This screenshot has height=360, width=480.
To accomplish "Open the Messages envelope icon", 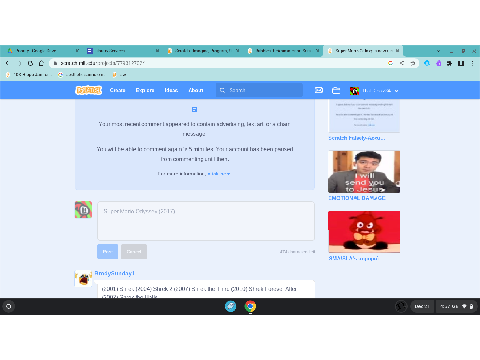I will pyautogui.click(x=319, y=90).
